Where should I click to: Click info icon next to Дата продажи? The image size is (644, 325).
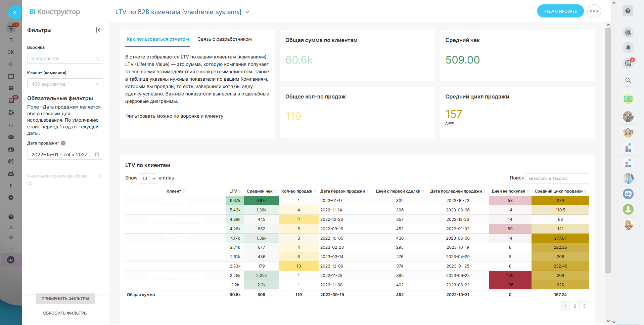tap(63, 143)
